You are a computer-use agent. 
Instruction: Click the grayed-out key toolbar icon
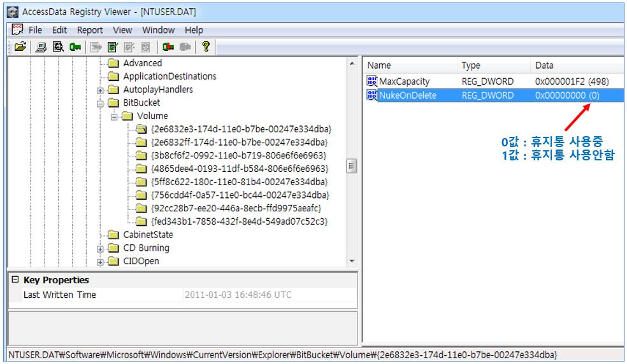(x=185, y=47)
